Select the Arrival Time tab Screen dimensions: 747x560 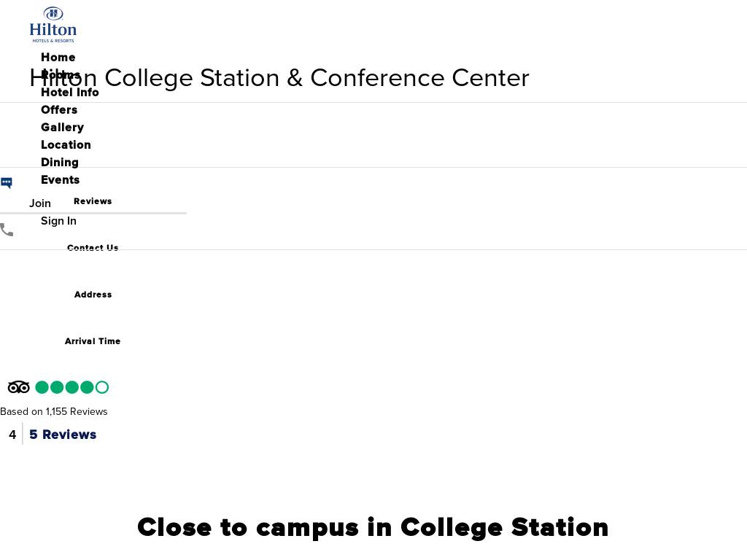coord(93,341)
